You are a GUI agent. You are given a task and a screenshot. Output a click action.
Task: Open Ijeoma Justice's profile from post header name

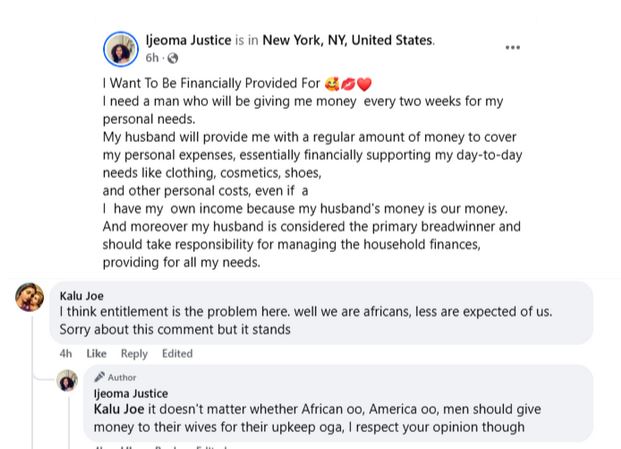[188, 41]
